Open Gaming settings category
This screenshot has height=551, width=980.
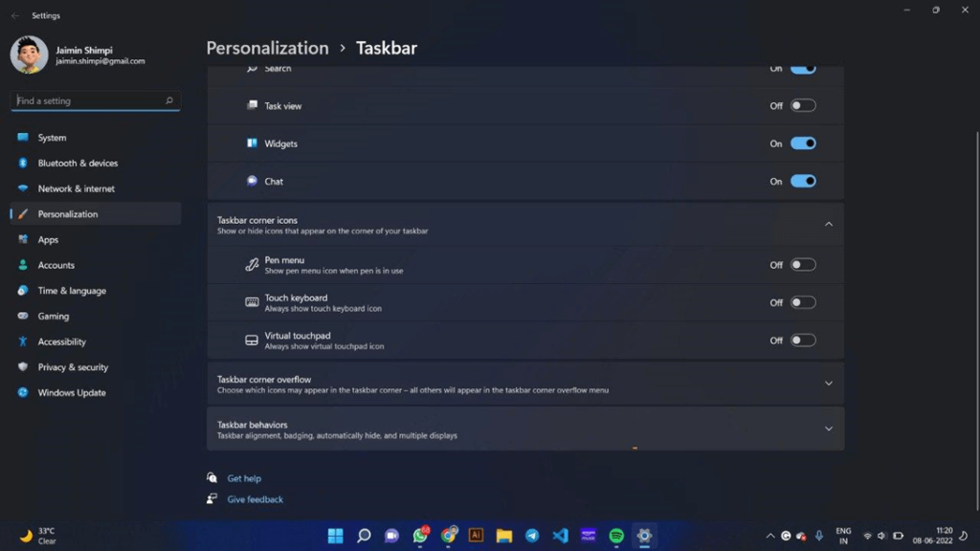[x=96, y=316]
